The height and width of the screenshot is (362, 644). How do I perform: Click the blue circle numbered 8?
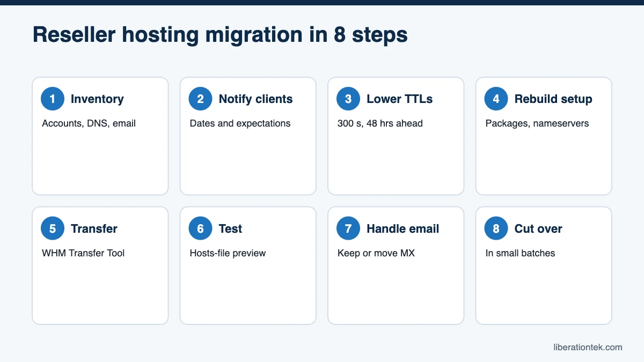pyautogui.click(x=496, y=229)
